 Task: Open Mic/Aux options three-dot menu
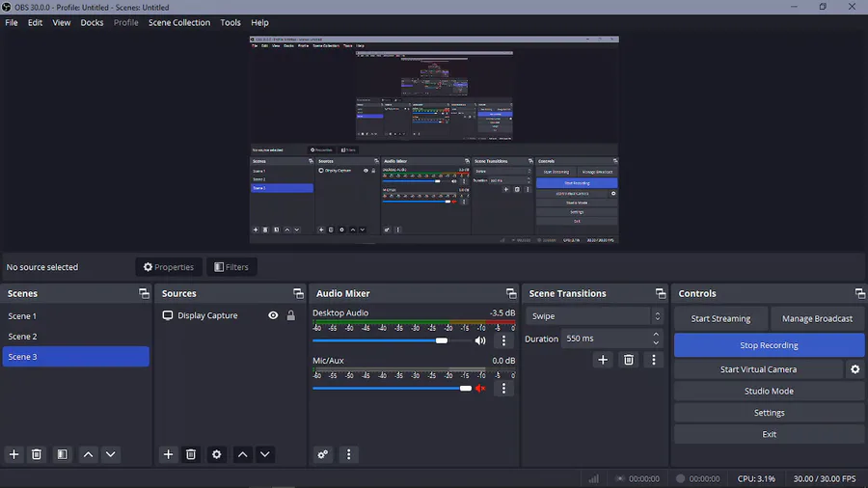(x=503, y=389)
